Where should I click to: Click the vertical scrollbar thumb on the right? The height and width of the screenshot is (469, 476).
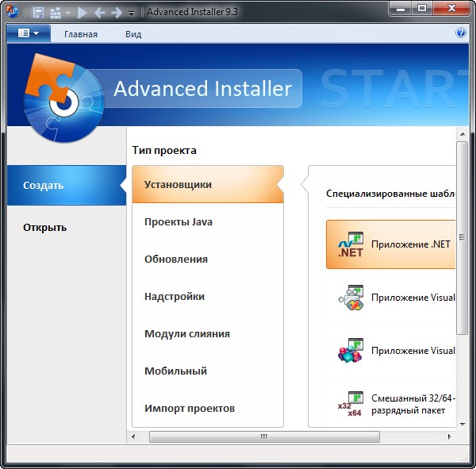pyautogui.click(x=462, y=238)
